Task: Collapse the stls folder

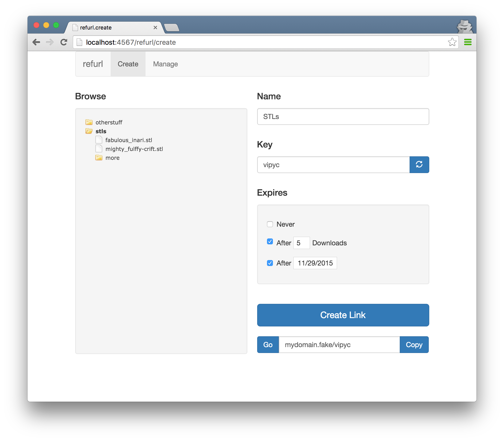Action: coord(101,131)
